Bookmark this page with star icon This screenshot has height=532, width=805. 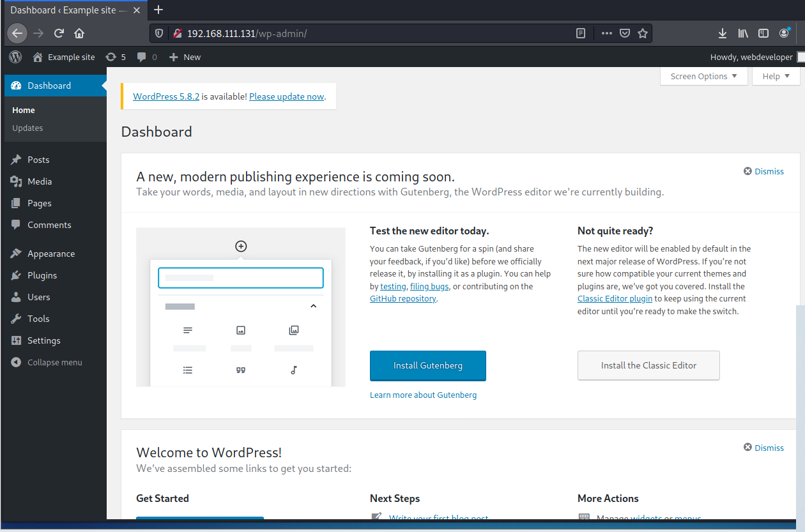pyautogui.click(x=643, y=33)
